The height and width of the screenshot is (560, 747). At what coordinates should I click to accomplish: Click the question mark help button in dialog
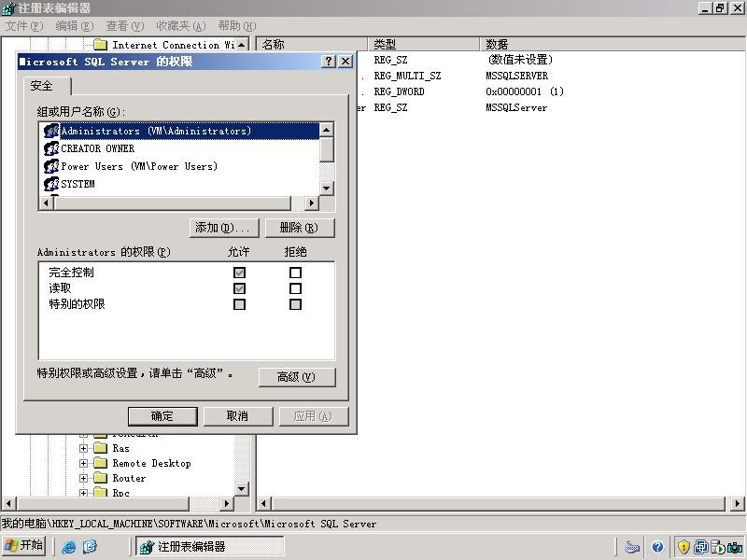click(x=329, y=62)
